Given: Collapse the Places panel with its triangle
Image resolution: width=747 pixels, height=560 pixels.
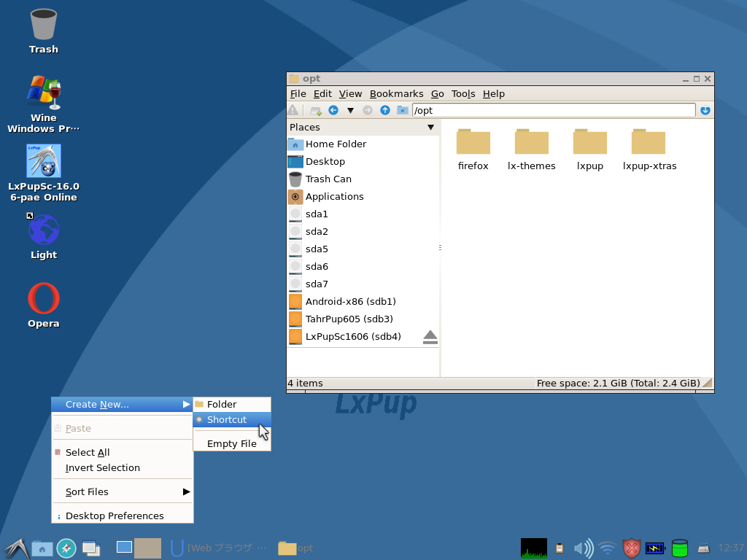Looking at the screenshot, I should [x=430, y=127].
